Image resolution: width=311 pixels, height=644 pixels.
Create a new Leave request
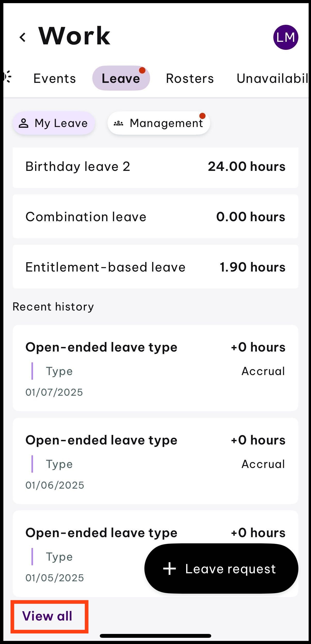221,569
